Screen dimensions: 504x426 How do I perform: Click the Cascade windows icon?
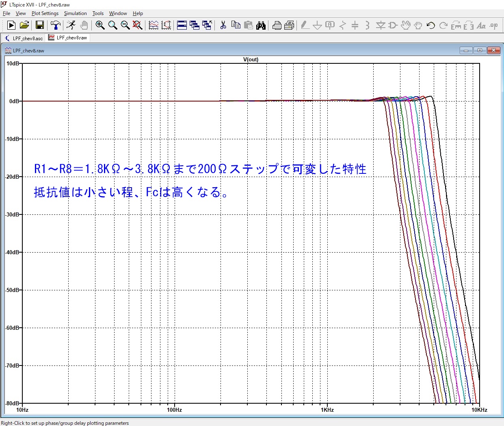195,26
